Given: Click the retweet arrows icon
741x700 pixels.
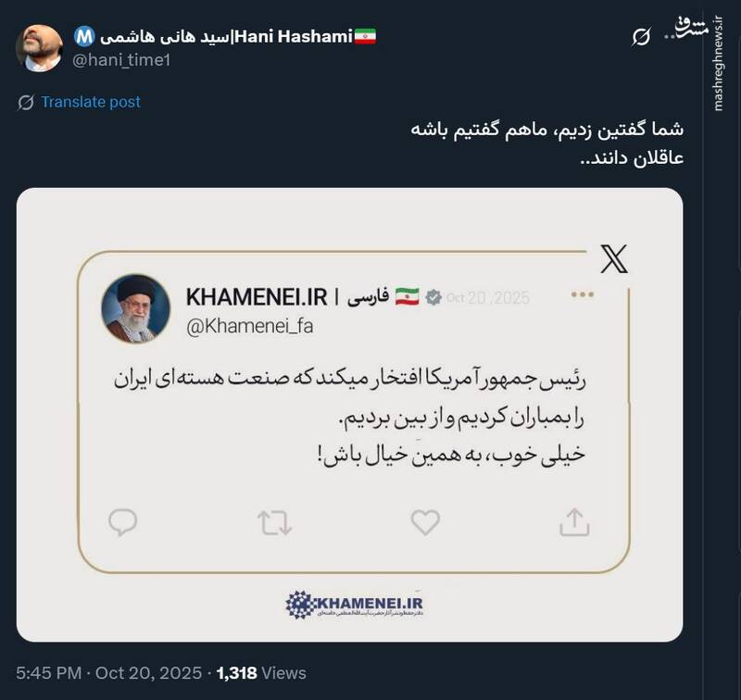Looking at the screenshot, I should [274, 523].
